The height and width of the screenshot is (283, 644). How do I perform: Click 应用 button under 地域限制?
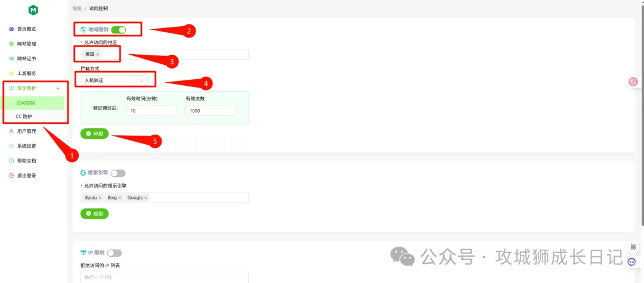click(94, 133)
